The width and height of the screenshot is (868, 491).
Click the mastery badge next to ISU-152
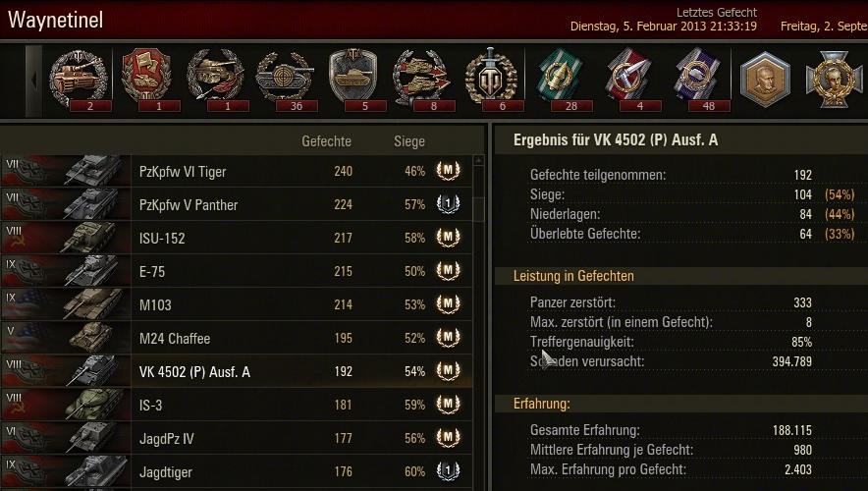click(449, 238)
